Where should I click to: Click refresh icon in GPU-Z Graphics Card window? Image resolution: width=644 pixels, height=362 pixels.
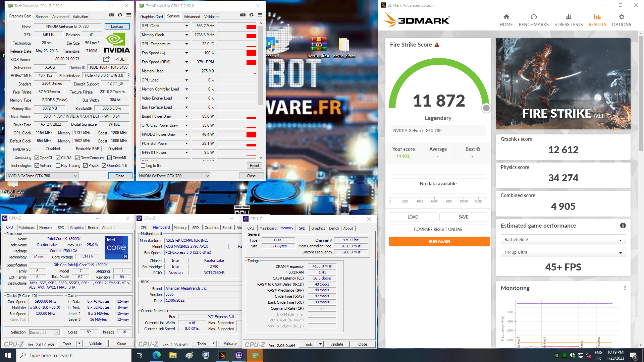[120, 15]
